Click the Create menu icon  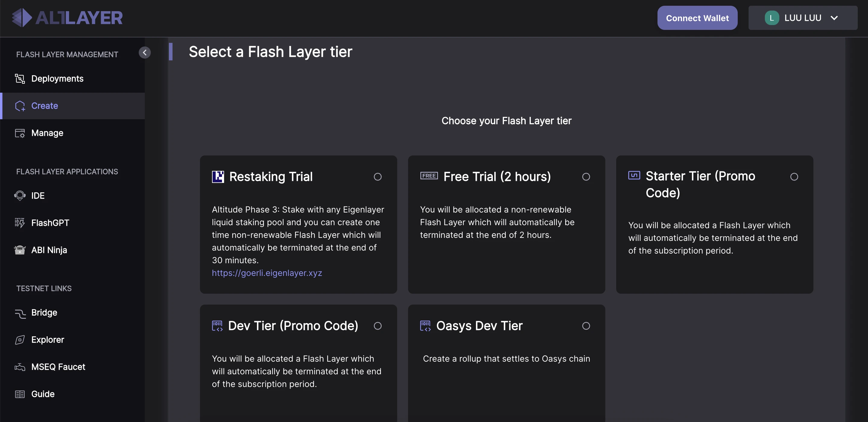[20, 105]
